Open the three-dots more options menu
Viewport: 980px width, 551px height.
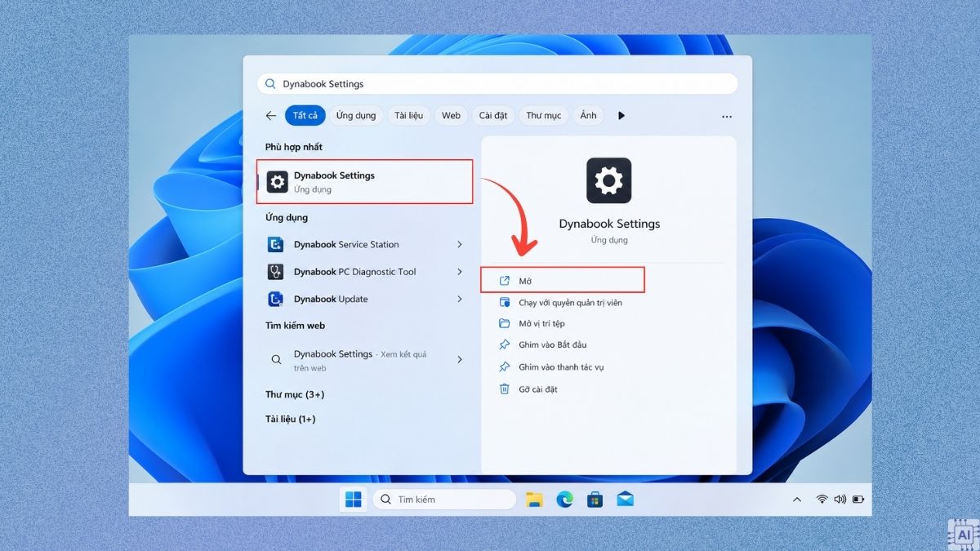point(727,117)
